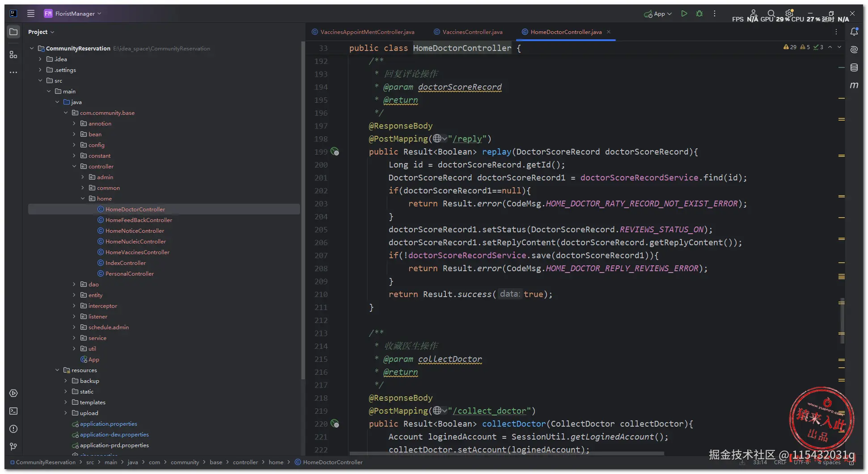868x474 pixels.
Task: Open Search Everywhere magnifier
Action: point(771,13)
